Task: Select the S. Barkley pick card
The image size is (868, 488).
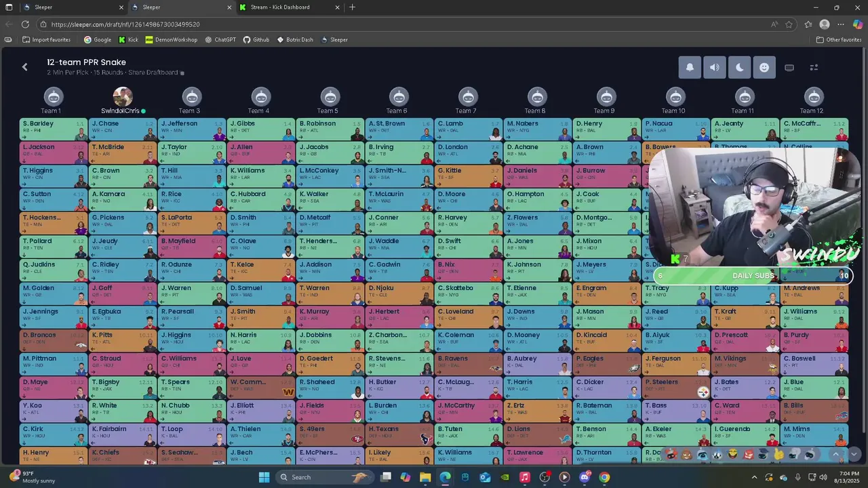Action: (54, 129)
